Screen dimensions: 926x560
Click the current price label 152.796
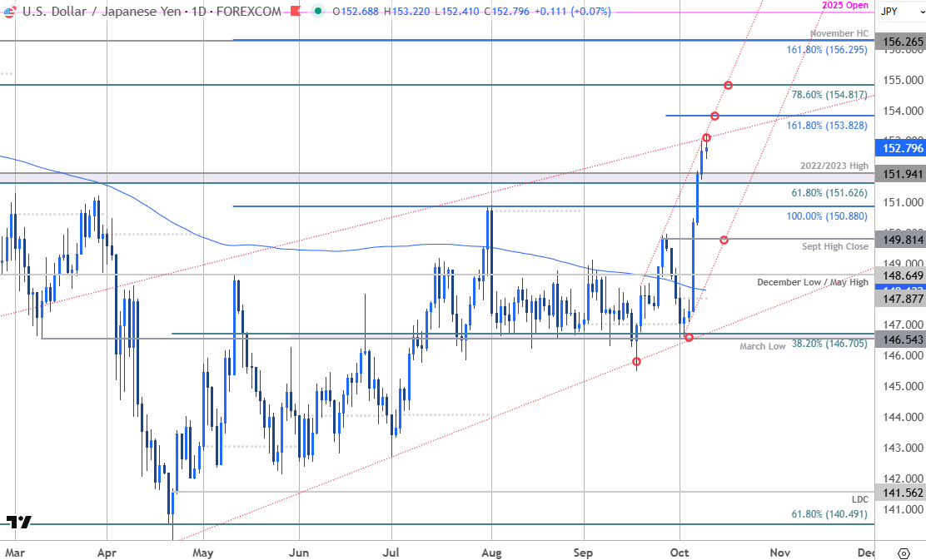pyautogui.click(x=900, y=148)
